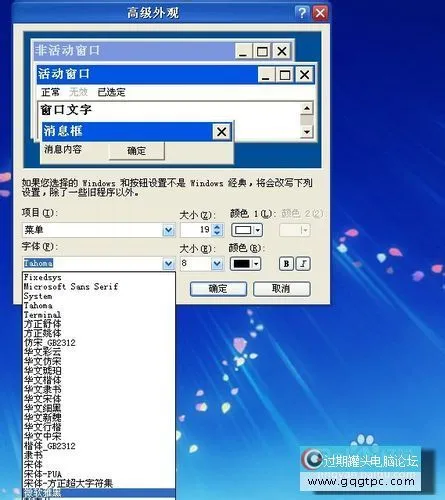The height and width of the screenshot is (500, 445).
Task: Pick 宋体-PUA from the font list
Action: point(99,474)
